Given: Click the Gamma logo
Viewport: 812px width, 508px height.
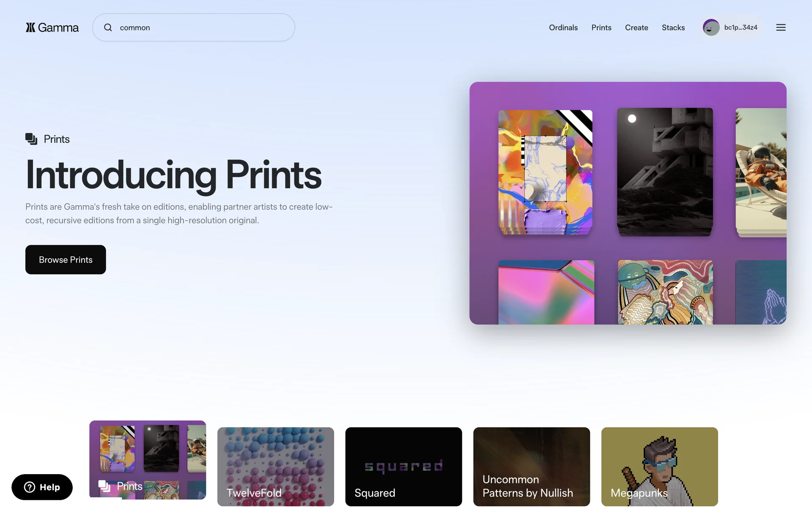Looking at the screenshot, I should [x=52, y=28].
